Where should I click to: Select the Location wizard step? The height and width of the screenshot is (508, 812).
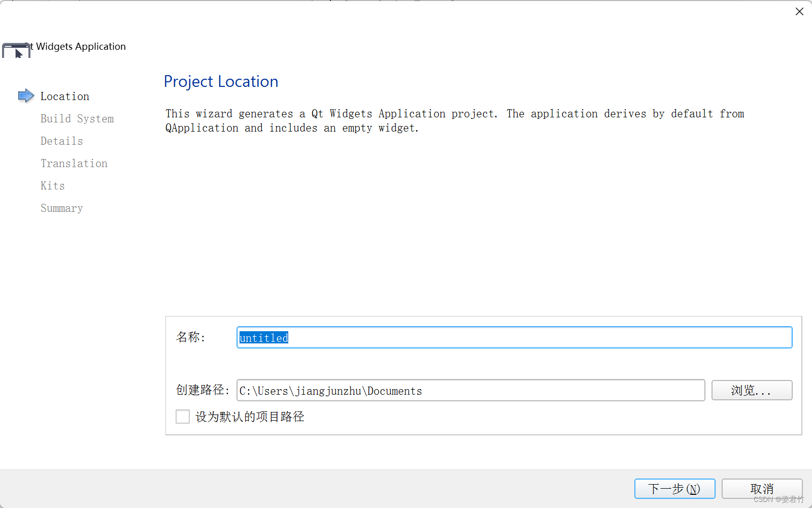65,96
